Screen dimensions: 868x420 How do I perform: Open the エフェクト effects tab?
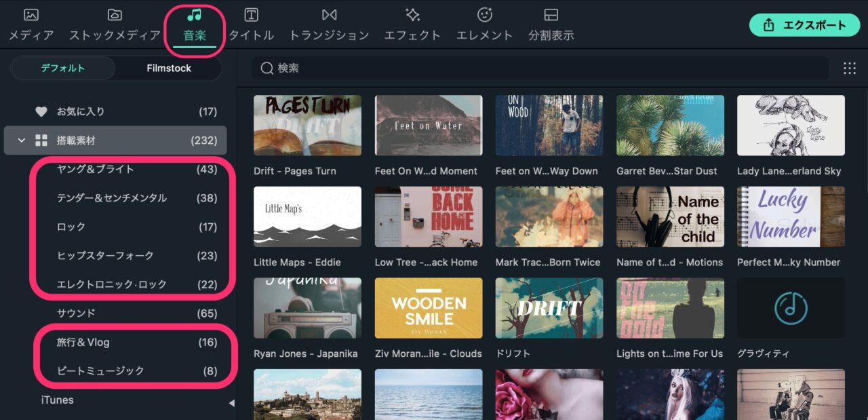pos(412,25)
